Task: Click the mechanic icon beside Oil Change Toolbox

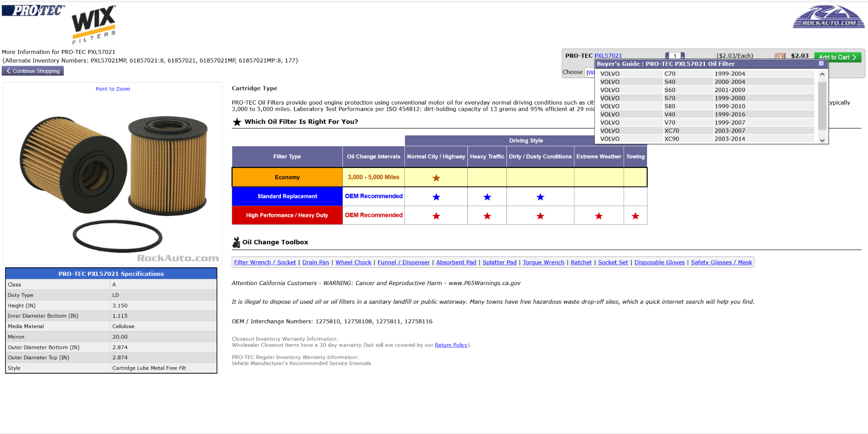Action: pos(236,242)
